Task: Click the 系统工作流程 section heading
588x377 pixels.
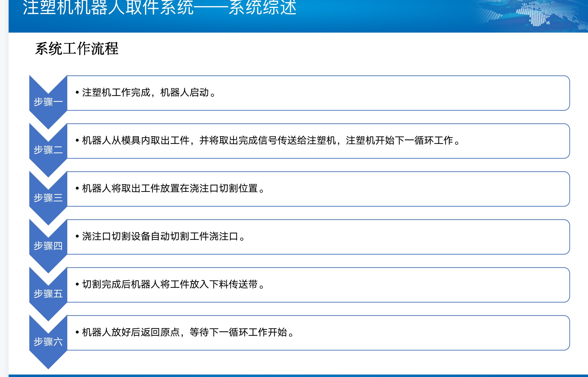Action: tap(76, 49)
